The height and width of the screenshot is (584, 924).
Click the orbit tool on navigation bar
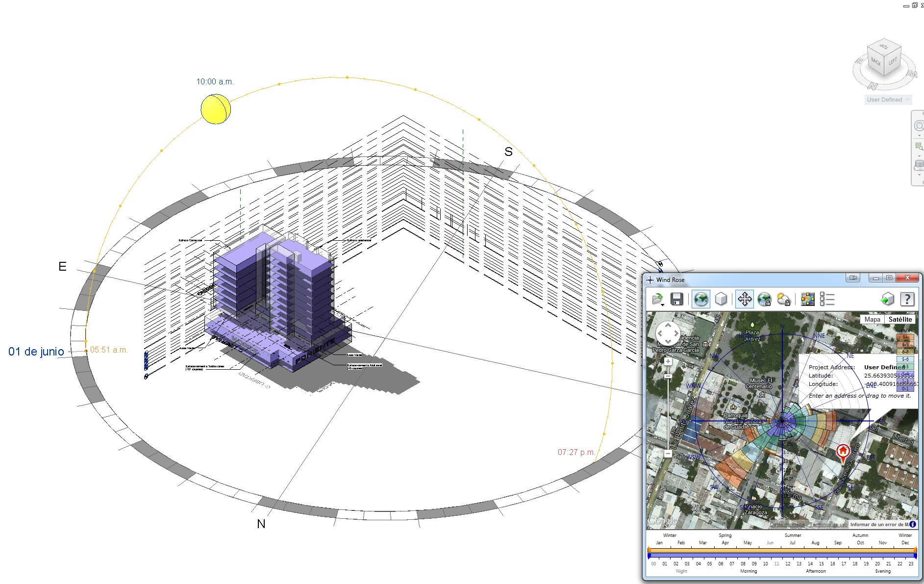click(919, 165)
